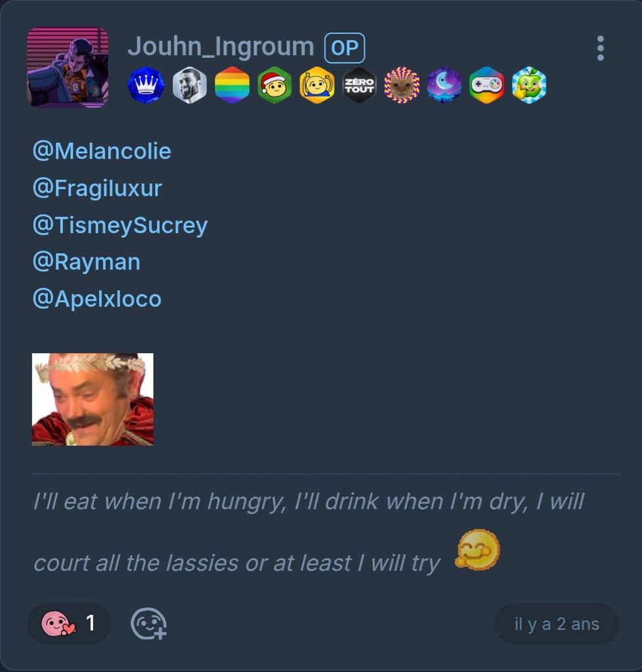Click the psychedelic cat badge
This screenshot has height=672, width=642.
402,85
